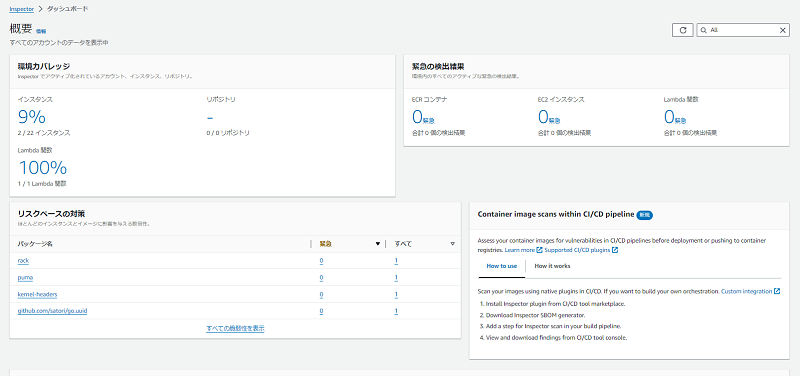Image resolution: width=800 pixels, height=376 pixels.
Task: Click the 環境カバレッジ panel heading
Action: click(x=44, y=66)
